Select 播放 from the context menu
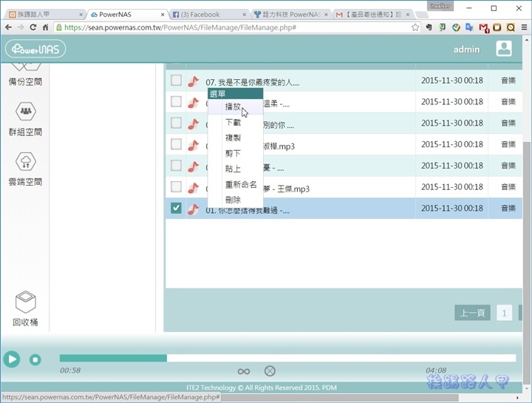Screen dimensions: 532x403 (x=233, y=107)
